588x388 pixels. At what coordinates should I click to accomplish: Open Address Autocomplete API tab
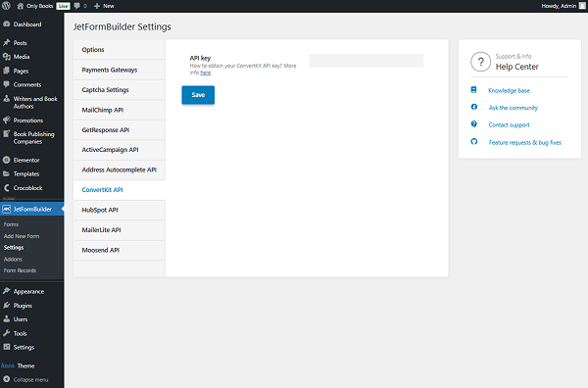[120, 170]
